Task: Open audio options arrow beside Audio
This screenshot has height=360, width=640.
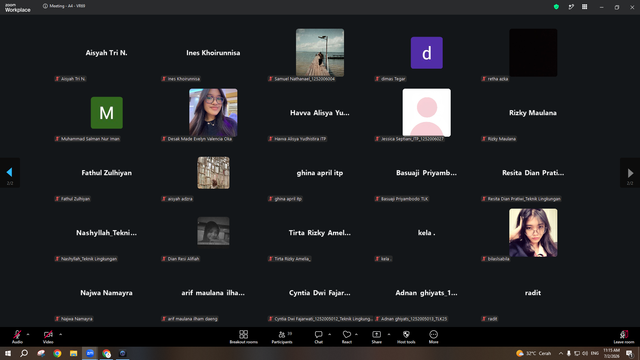Action: click(28, 334)
